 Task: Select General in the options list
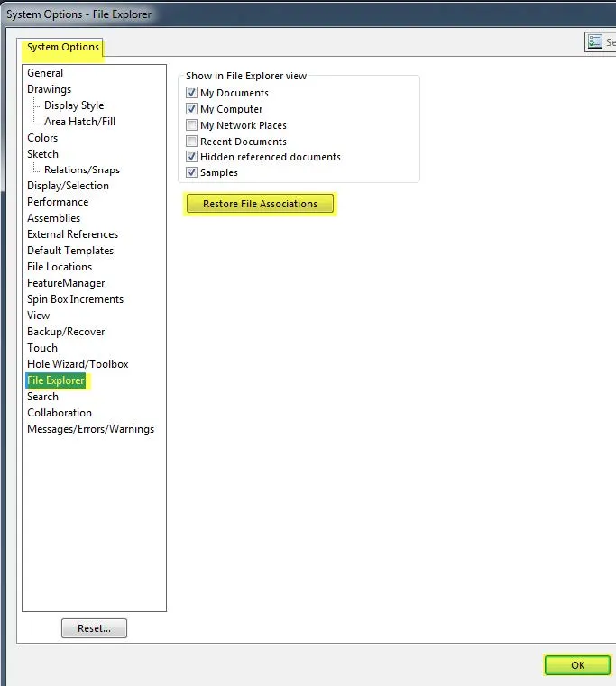tap(45, 73)
